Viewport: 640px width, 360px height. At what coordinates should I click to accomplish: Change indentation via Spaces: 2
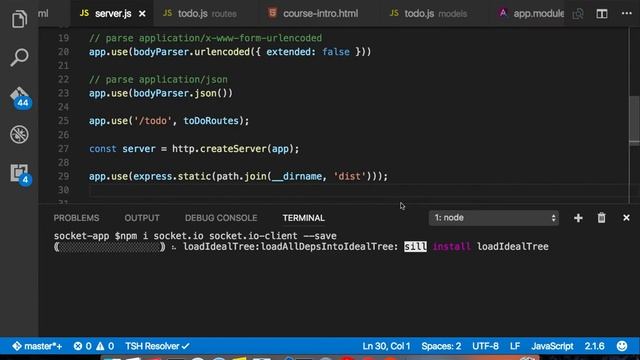(441, 346)
